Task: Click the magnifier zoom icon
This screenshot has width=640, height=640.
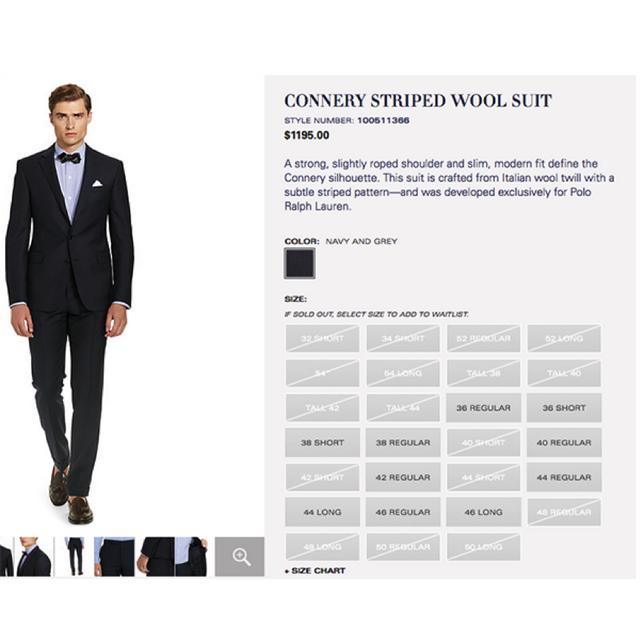Action: coord(240,557)
